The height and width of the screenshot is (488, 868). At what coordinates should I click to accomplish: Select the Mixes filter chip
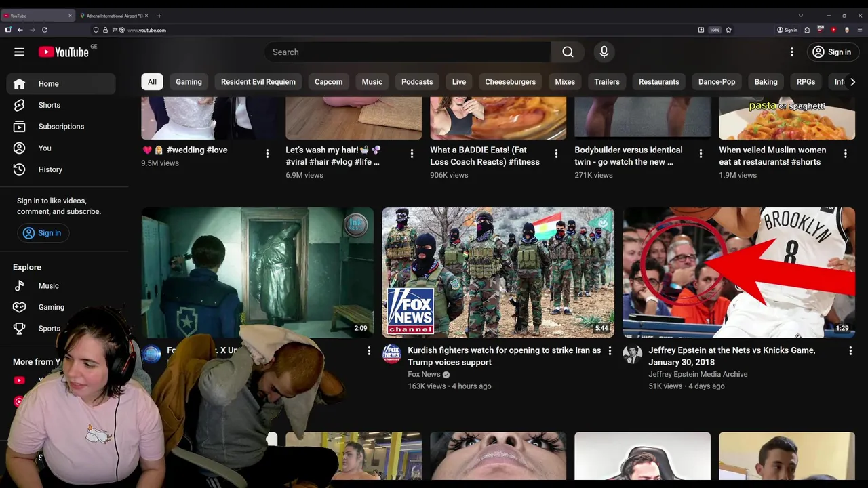point(565,82)
